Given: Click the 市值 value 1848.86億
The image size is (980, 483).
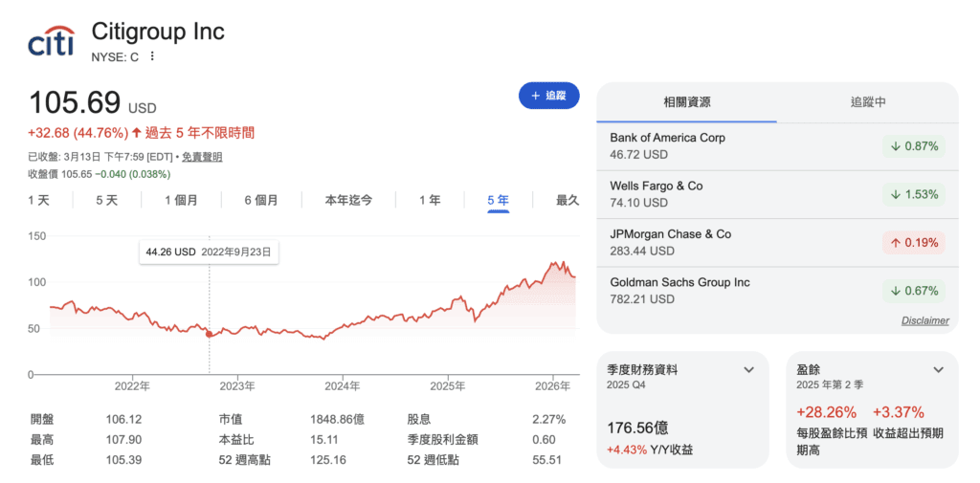Looking at the screenshot, I should pyautogui.click(x=338, y=420).
